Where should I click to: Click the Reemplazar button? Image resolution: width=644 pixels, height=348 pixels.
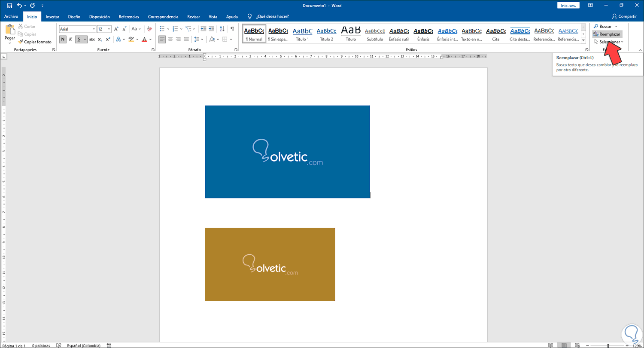(x=607, y=34)
